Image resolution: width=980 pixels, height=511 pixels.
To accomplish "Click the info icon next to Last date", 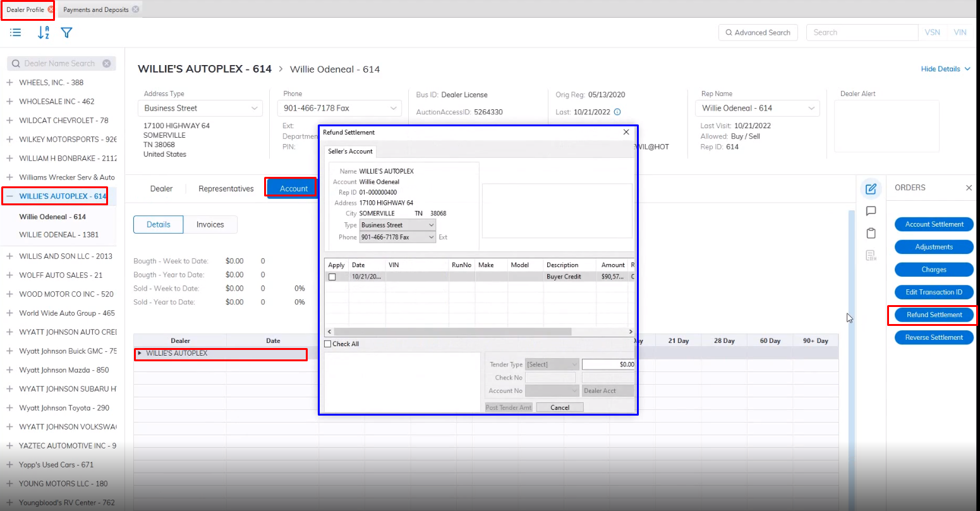I will tap(617, 112).
